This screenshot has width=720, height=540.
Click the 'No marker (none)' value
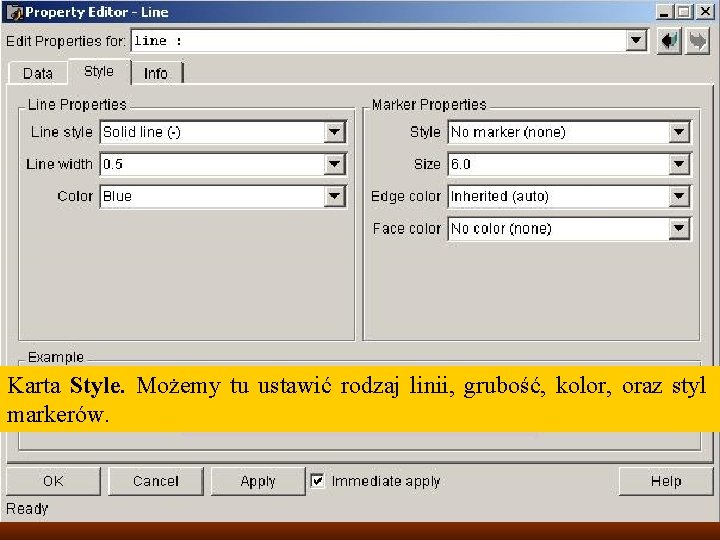508,132
